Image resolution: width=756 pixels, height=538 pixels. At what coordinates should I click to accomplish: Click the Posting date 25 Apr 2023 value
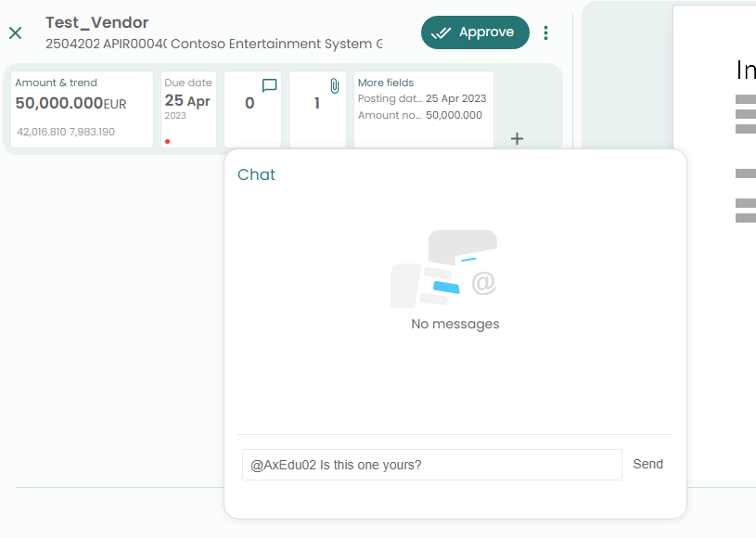455,98
